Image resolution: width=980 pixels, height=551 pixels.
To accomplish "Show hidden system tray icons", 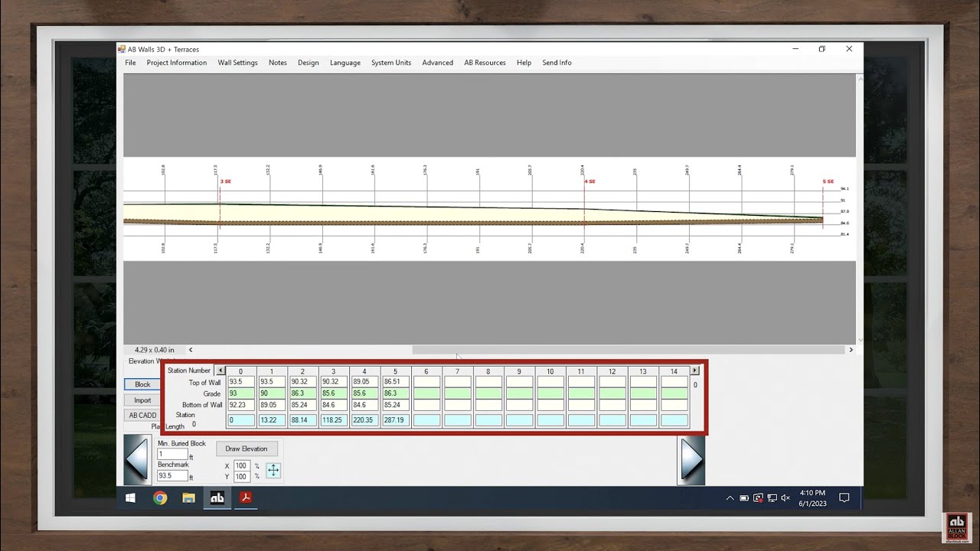I will (x=730, y=497).
